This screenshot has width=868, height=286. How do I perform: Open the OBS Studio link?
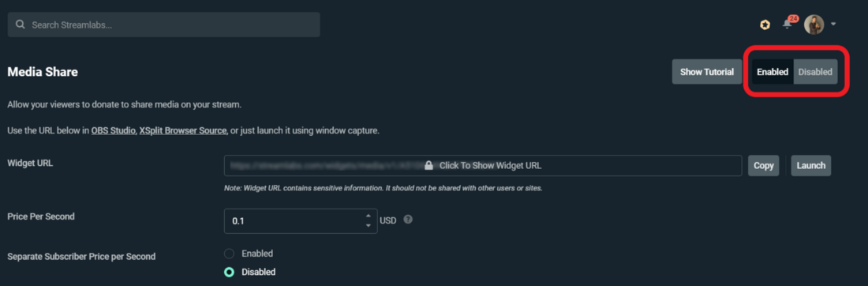coord(114,131)
